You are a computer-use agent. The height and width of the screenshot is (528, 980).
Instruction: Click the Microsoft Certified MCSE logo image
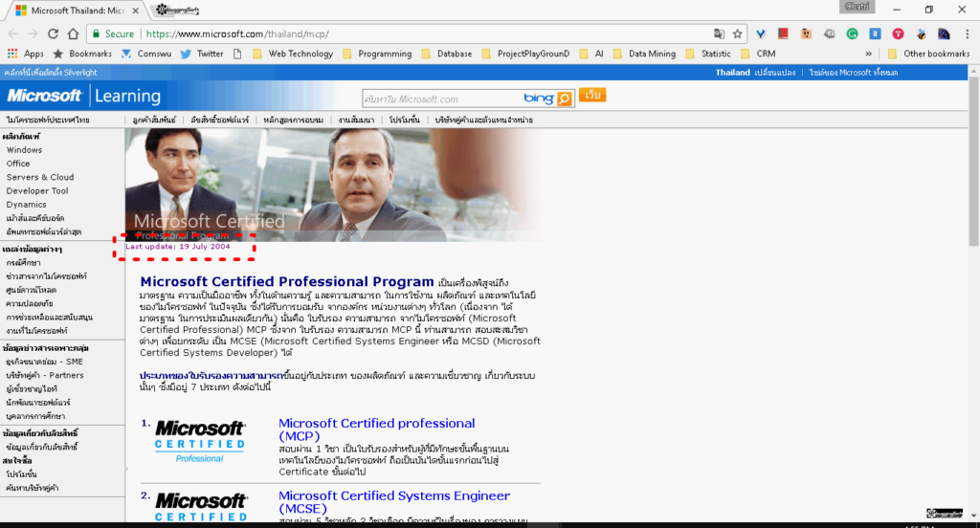click(x=200, y=506)
